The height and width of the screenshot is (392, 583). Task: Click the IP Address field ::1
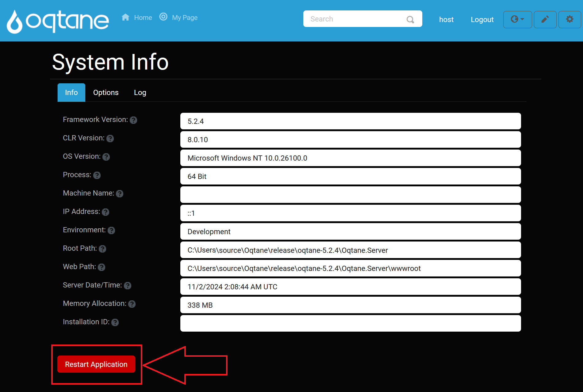351,213
